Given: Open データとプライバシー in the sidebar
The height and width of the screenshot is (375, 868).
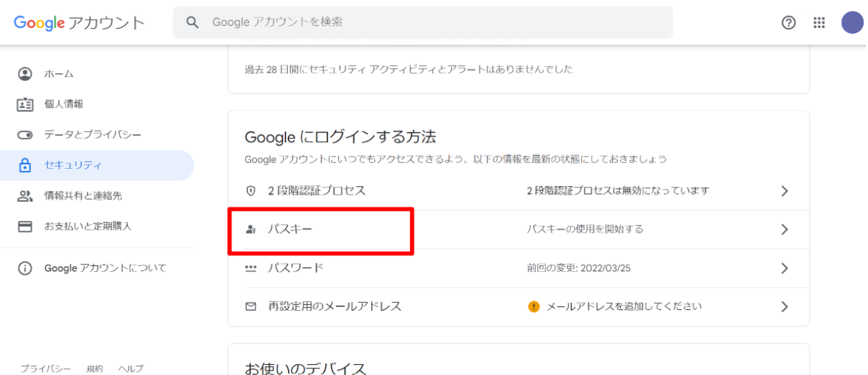Looking at the screenshot, I should point(97,135).
